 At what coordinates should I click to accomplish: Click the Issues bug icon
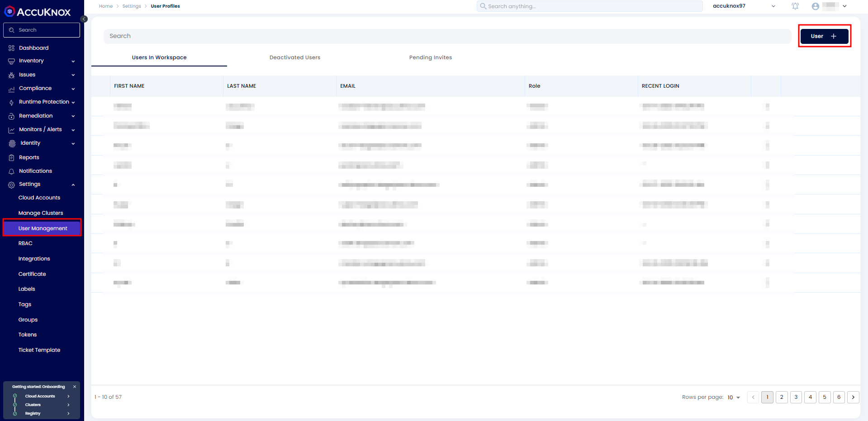point(11,75)
